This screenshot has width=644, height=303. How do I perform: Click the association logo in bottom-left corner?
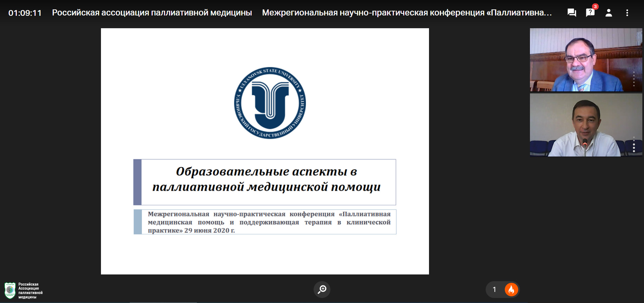(x=10, y=291)
